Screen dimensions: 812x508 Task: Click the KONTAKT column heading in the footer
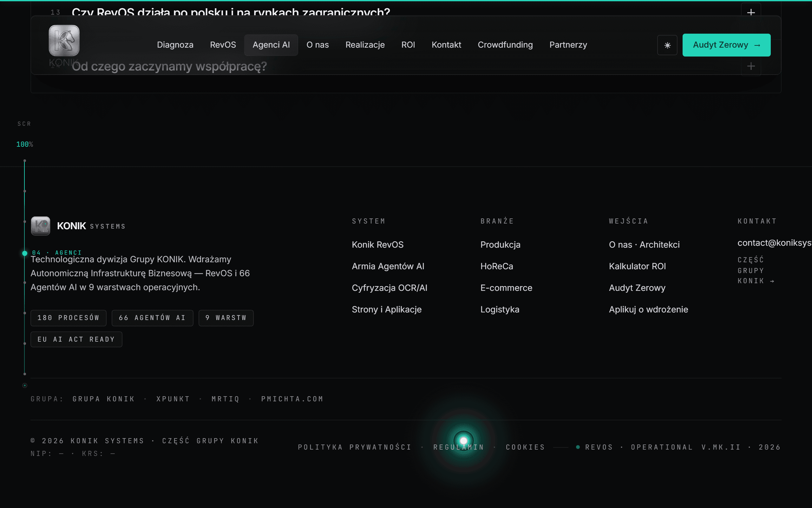pos(757,221)
